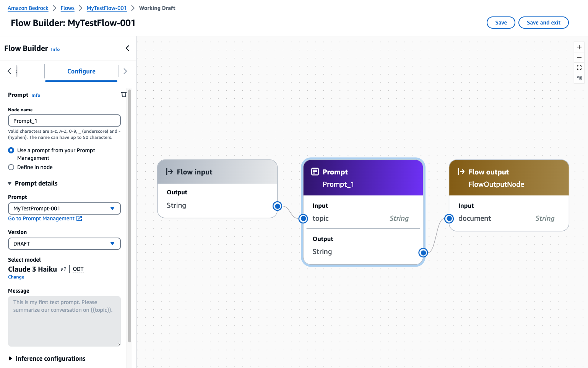The height and width of the screenshot is (368, 588).
Task: Zoom in on the flow canvas
Action: click(x=579, y=47)
